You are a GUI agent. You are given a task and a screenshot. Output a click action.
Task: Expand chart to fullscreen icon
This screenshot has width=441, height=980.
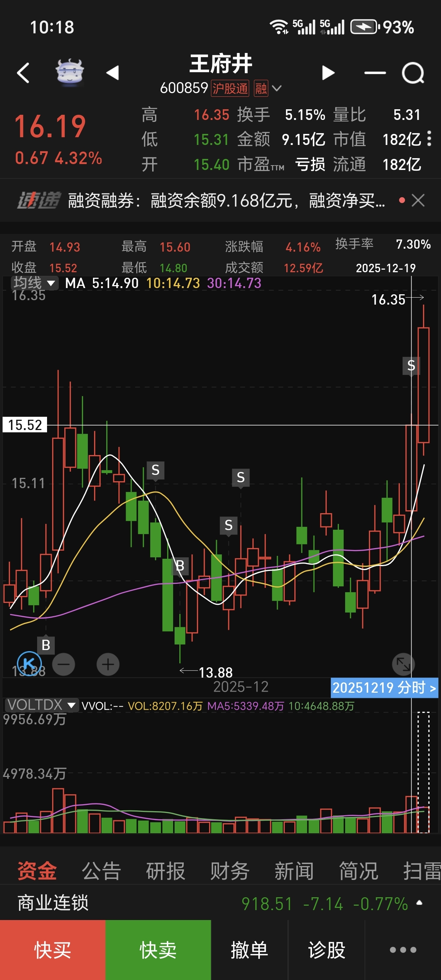click(x=404, y=665)
